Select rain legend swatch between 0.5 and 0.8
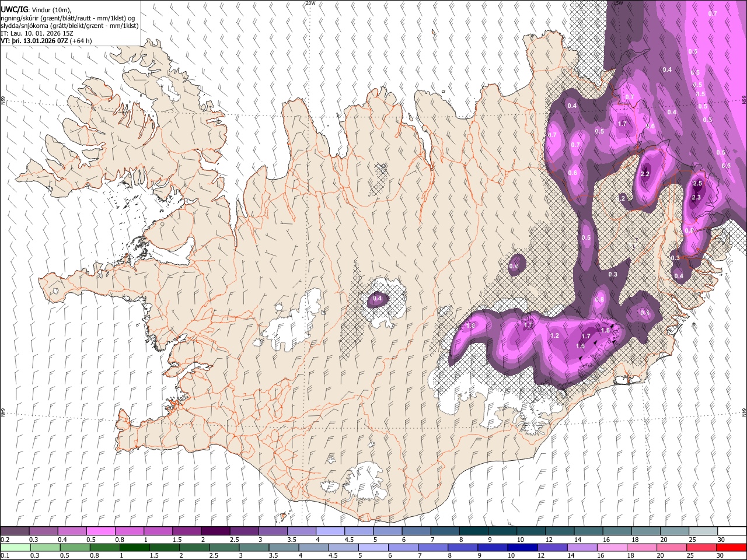Screen dimensions: 747x560 point(75,547)
